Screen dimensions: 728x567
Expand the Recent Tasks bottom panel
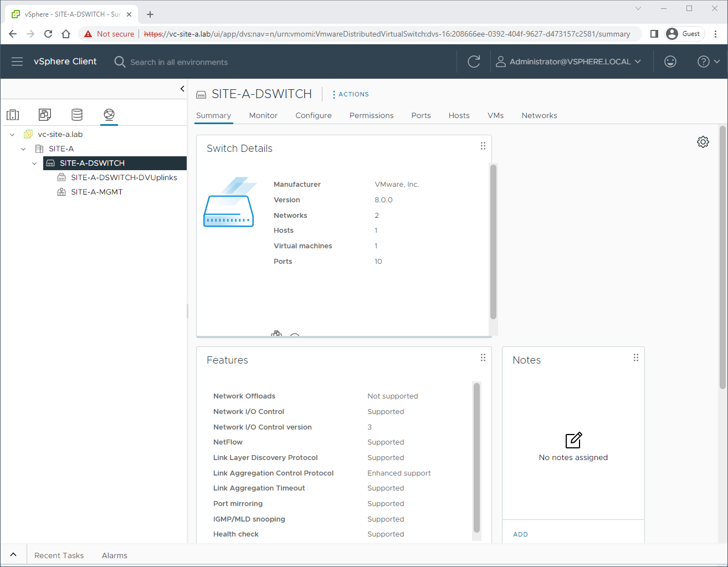point(13,555)
